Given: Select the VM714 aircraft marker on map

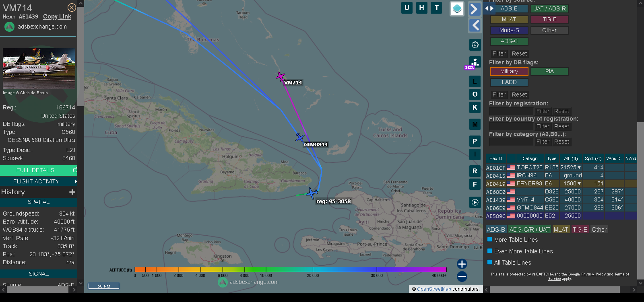Looking at the screenshot, I should [281, 76].
